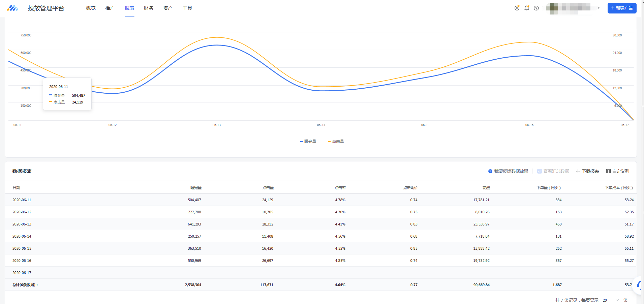Click the custom columns icon
The height and width of the screenshot is (304, 644).
pyautogui.click(x=608, y=171)
